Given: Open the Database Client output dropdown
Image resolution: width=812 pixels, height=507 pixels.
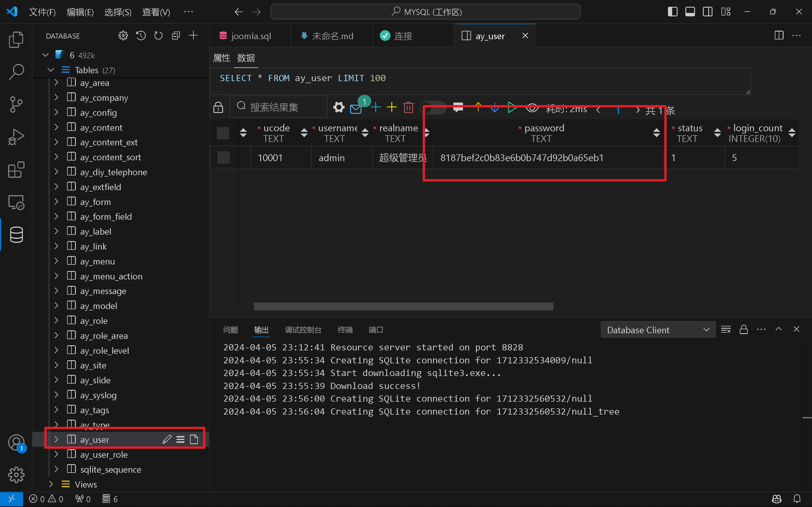Looking at the screenshot, I should (x=658, y=330).
